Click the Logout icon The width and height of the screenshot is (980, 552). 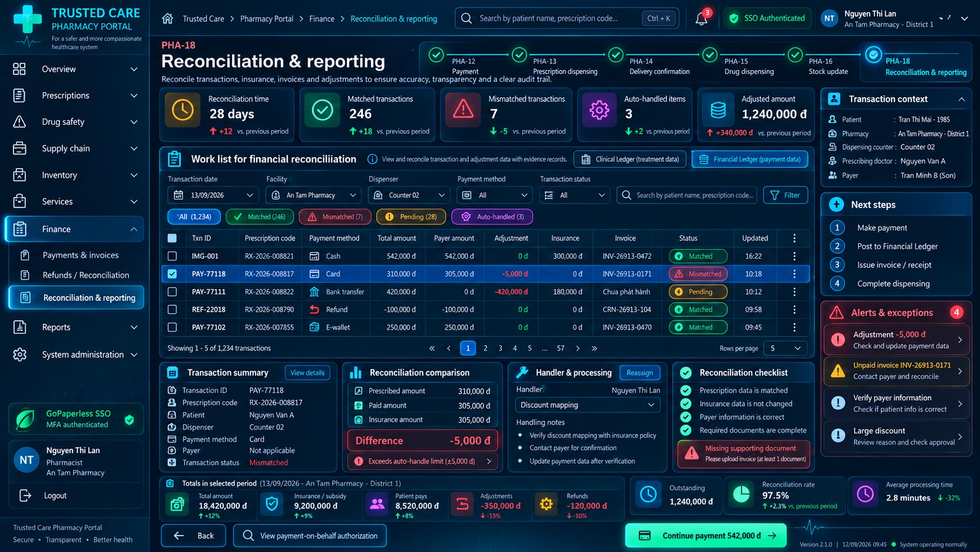pos(25,495)
